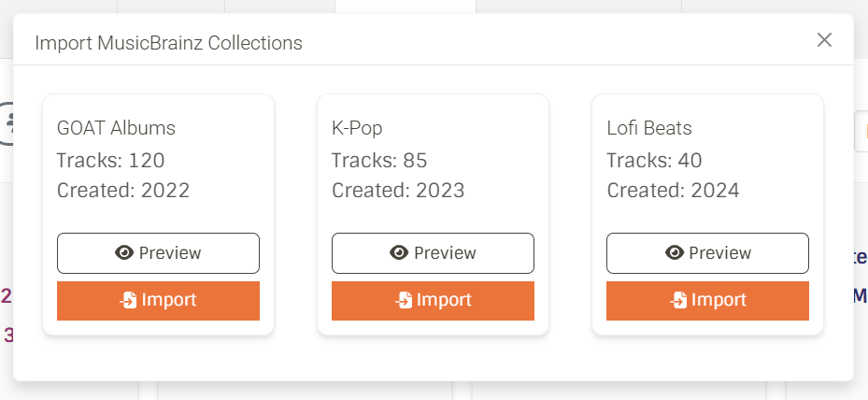Preview the GOAT Albums collection
This screenshot has height=400, width=868.
pyautogui.click(x=158, y=253)
